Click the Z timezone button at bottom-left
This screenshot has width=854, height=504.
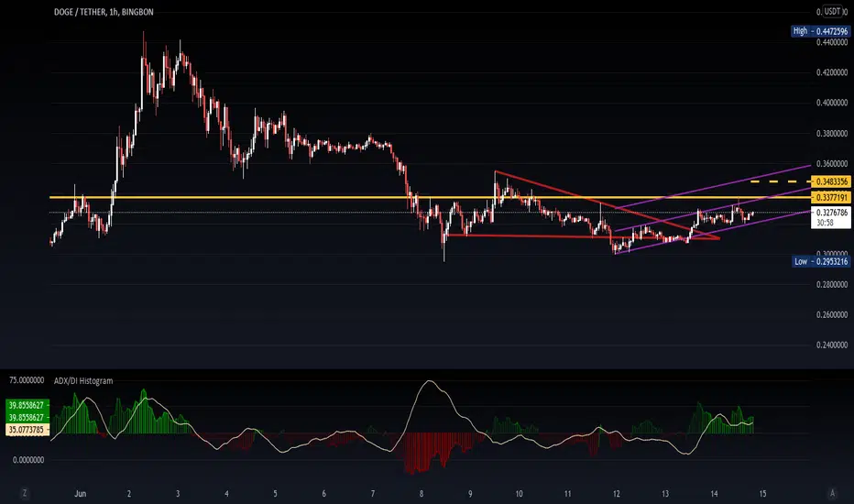pyautogui.click(x=25, y=493)
